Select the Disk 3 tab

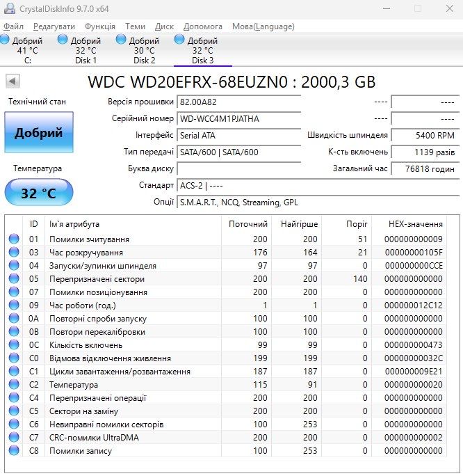click(x=203, y=50)
